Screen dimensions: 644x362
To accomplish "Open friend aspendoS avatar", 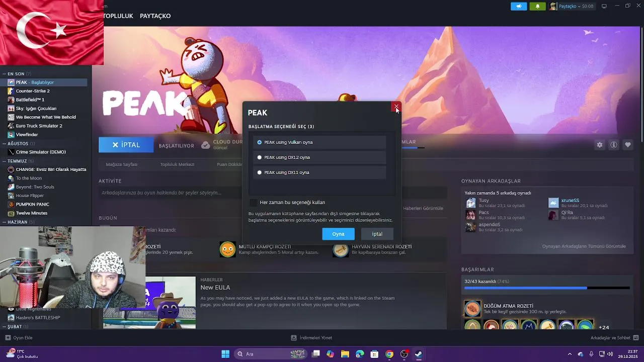I will pyautogui.click(x=470, y=227).
